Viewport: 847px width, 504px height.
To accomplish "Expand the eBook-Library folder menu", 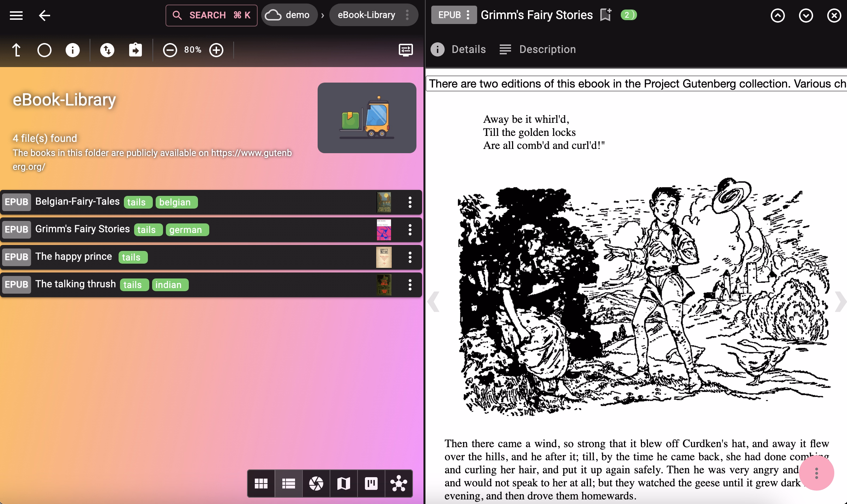I will (407, 15).
